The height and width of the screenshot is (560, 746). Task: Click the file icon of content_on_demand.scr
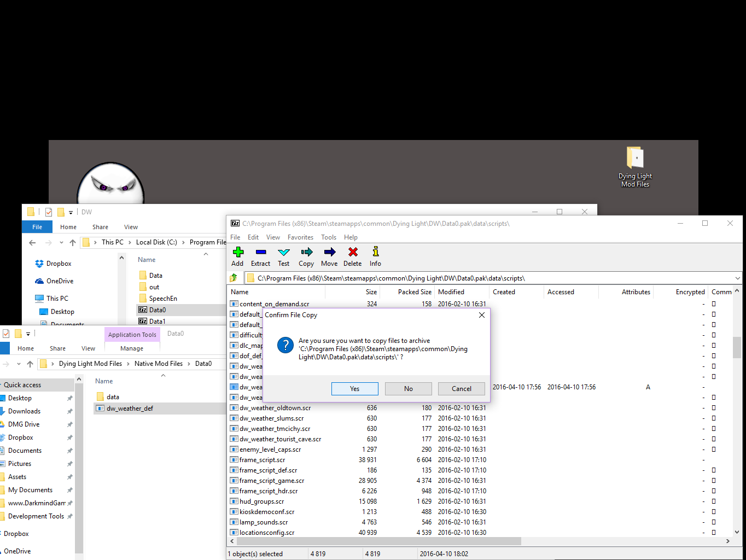click(x=234, y=304)
